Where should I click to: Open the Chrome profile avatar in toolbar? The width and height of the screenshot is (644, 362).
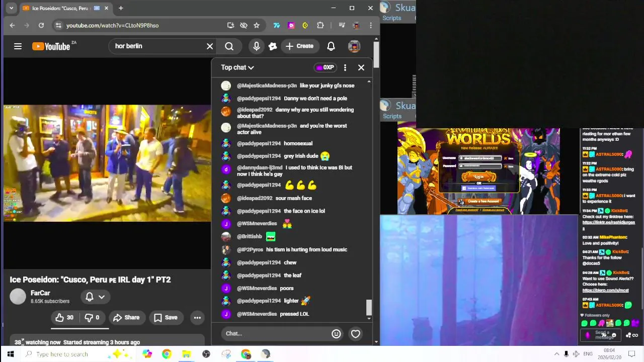click(x=356, y=25)
